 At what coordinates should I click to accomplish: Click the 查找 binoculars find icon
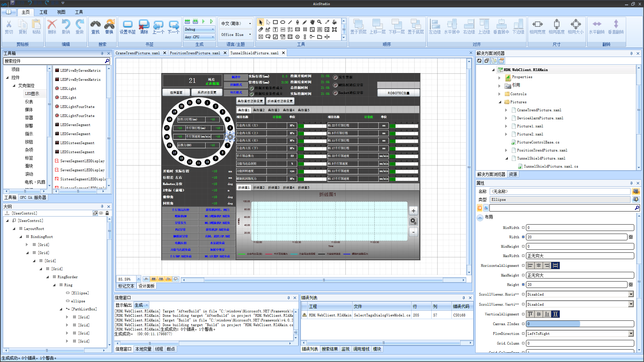tap(96, 24)
